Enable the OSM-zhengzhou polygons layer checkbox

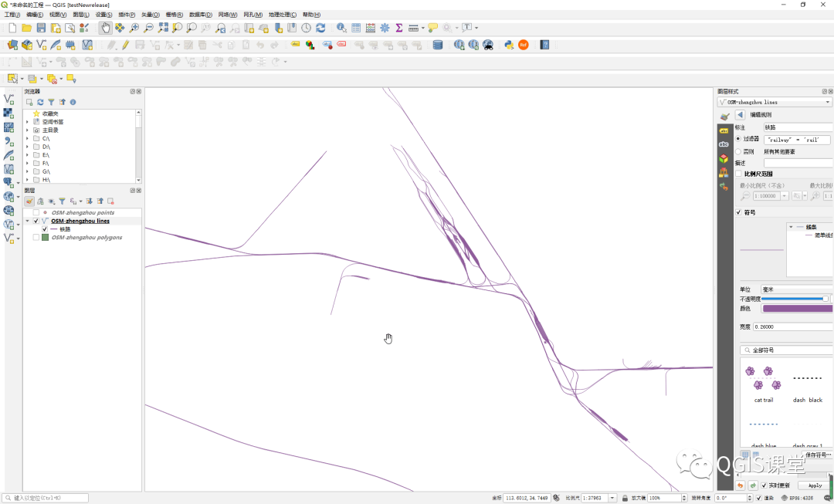[x=36, y=238]
